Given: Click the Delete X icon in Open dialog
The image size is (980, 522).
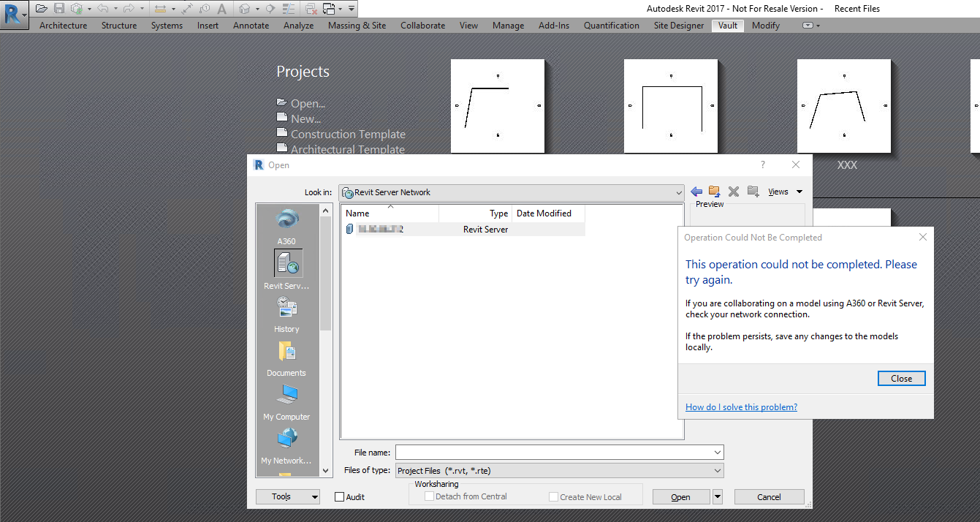Looking at the screenshot, I should pos(734,192).
